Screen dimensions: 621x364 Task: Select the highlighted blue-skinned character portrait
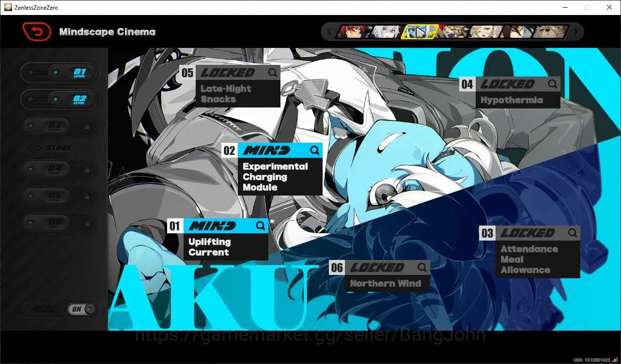420,32
